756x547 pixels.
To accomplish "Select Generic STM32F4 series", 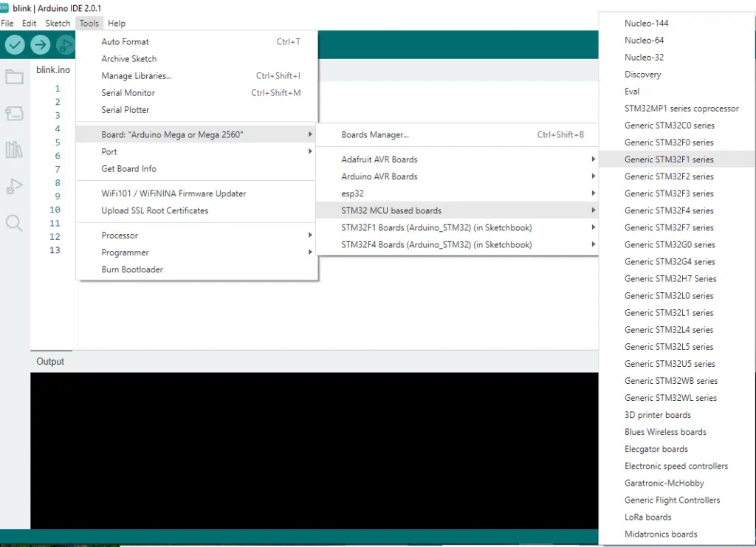I will pos(677,210).
